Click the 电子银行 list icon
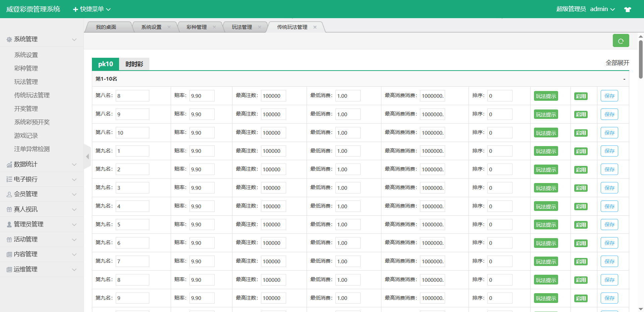 pyautogui.click(x=9, y=179)
